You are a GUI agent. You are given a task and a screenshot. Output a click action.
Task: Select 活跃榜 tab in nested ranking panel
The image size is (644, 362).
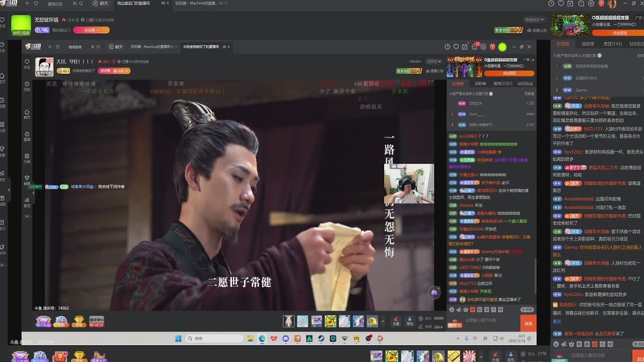480,84
